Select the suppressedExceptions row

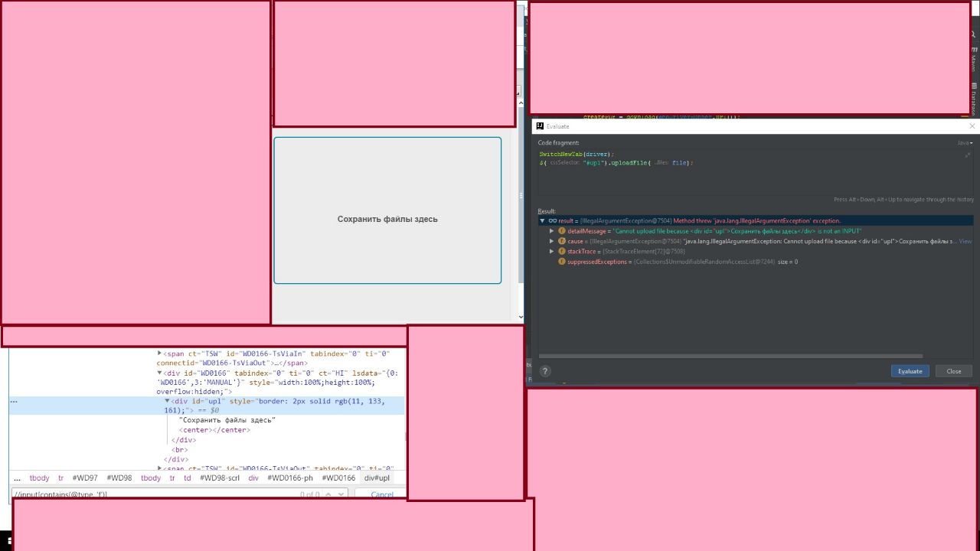click(x=756, y=262)
